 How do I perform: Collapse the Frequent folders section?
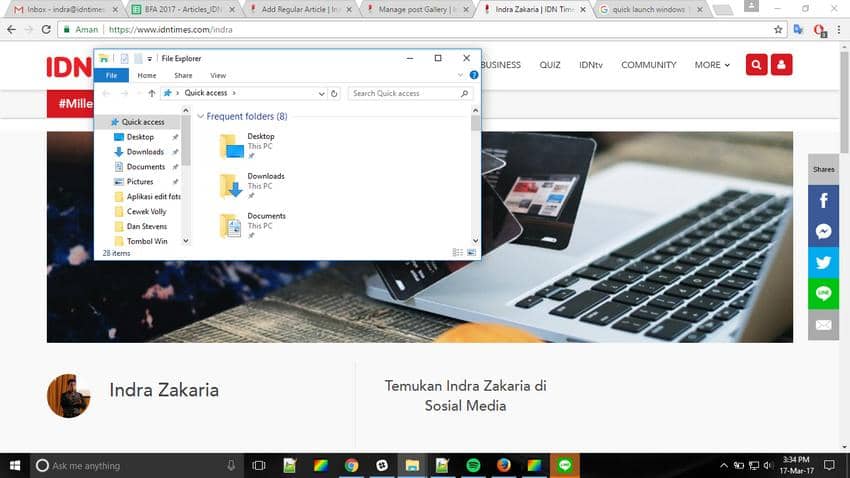click(200, 117)
